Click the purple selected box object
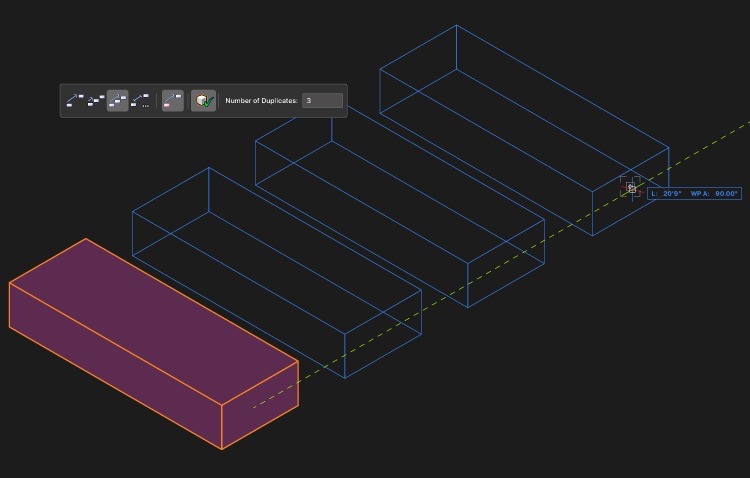Image resolution: width=750 pixels, height=478 pixels. 153,344
